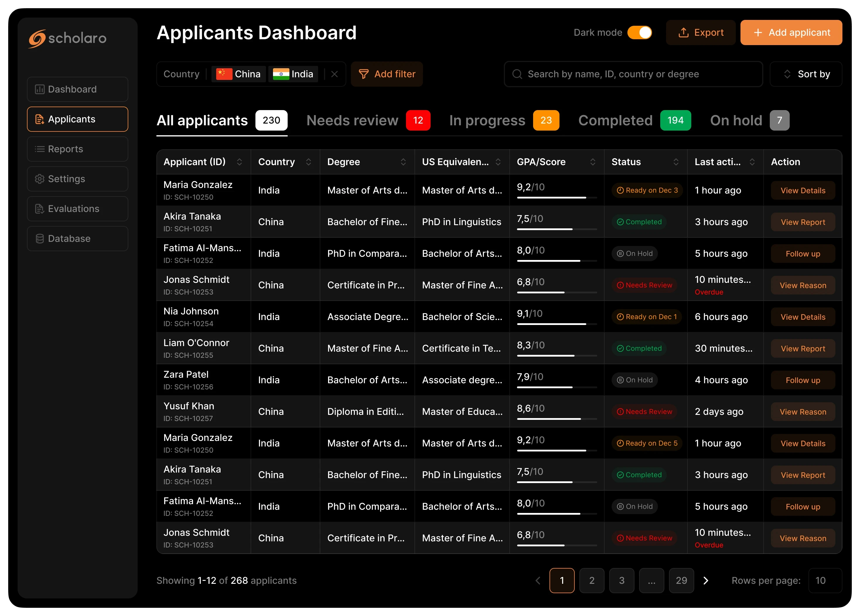
Task: Open the Sort by dropdown
Action: point(806,74)
